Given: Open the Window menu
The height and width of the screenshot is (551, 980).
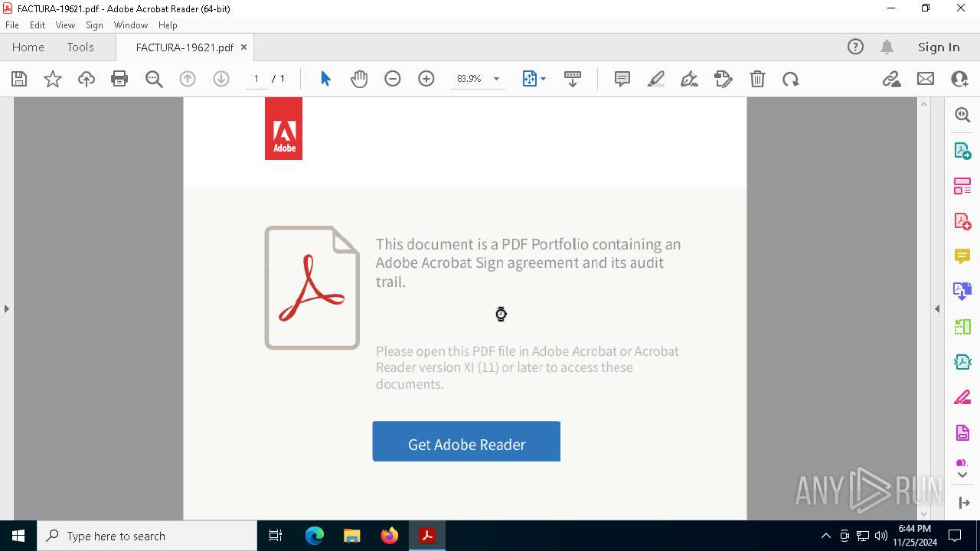Looking at the screenshot, I should (131, 24).
